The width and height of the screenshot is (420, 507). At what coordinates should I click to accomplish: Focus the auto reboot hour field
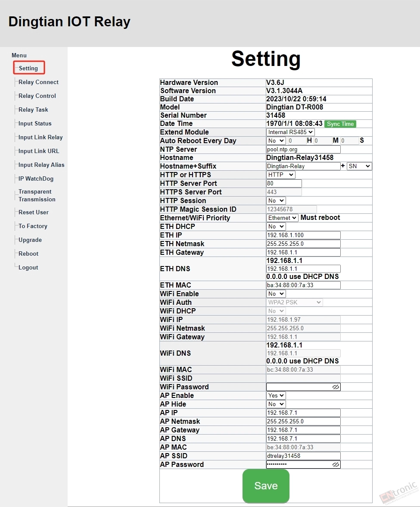point(296,141)
